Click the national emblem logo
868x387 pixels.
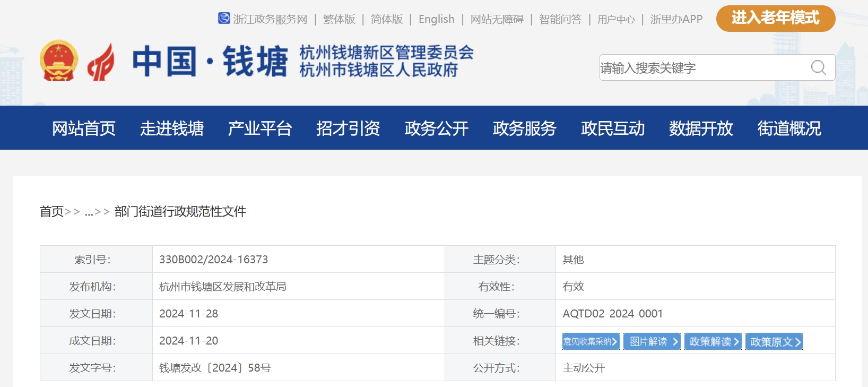pyautogui.click(x=59, y=61)
